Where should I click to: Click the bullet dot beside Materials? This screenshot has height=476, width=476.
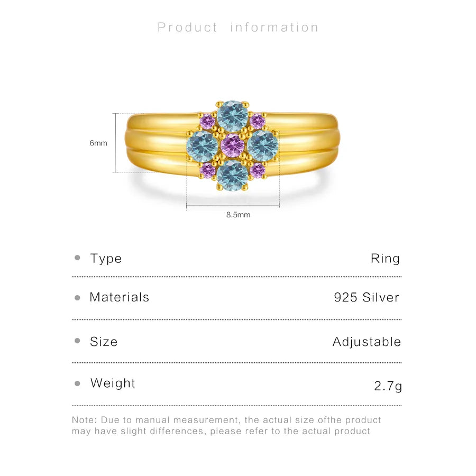pyautogui.click(x=78, y=298)
